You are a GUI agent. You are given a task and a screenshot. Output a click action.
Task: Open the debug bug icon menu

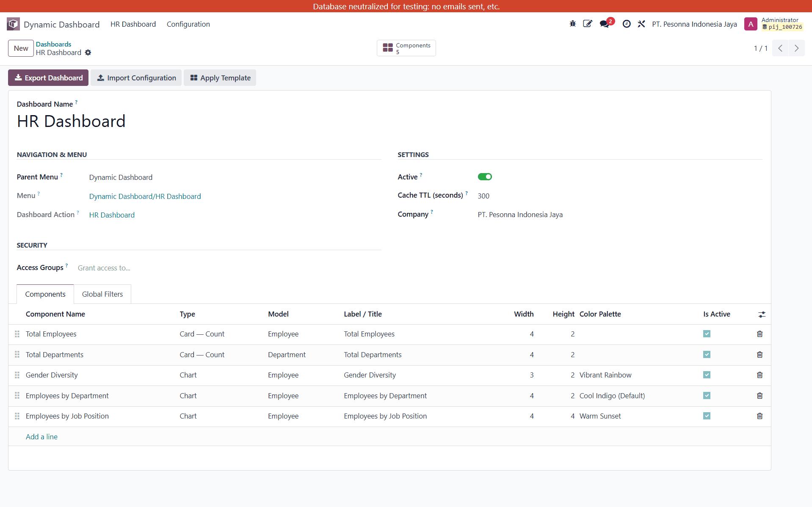click(572, 24)
